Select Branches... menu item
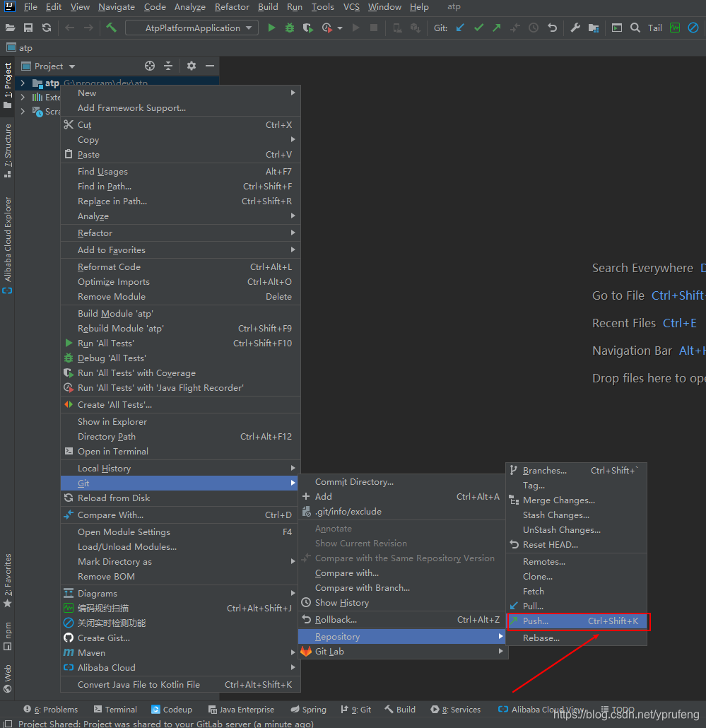This screenshot has height=728, width=706. tap(576, 471)
